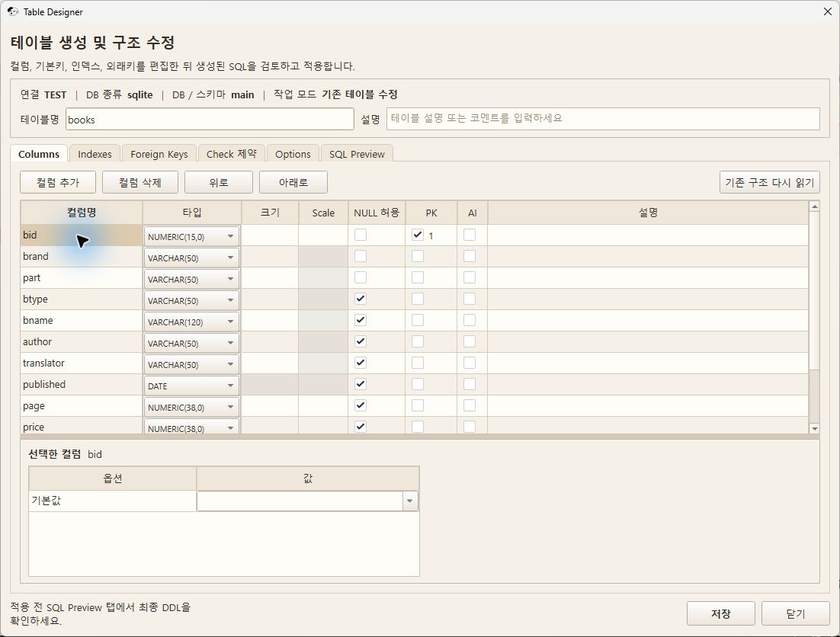The image size is (840, 637).
Task: Move column down with 아래로 button
Action: (293, 183)
